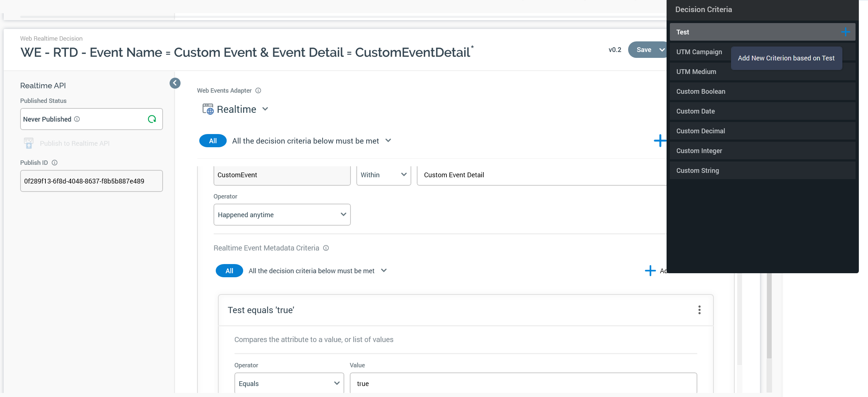Click the Never Published info icon
Viewport: 868px width, 397px height.
coord(77,119)
